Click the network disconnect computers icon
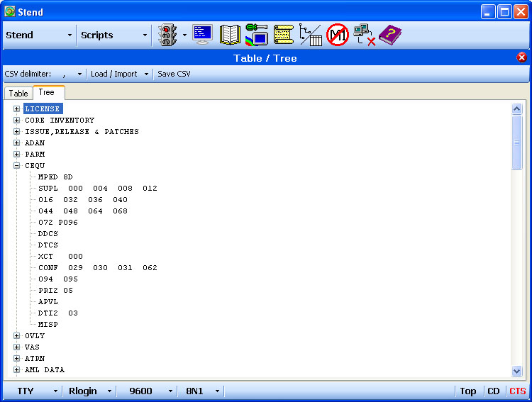The width and height of the screenshot is (532, 402). point(365,35)
